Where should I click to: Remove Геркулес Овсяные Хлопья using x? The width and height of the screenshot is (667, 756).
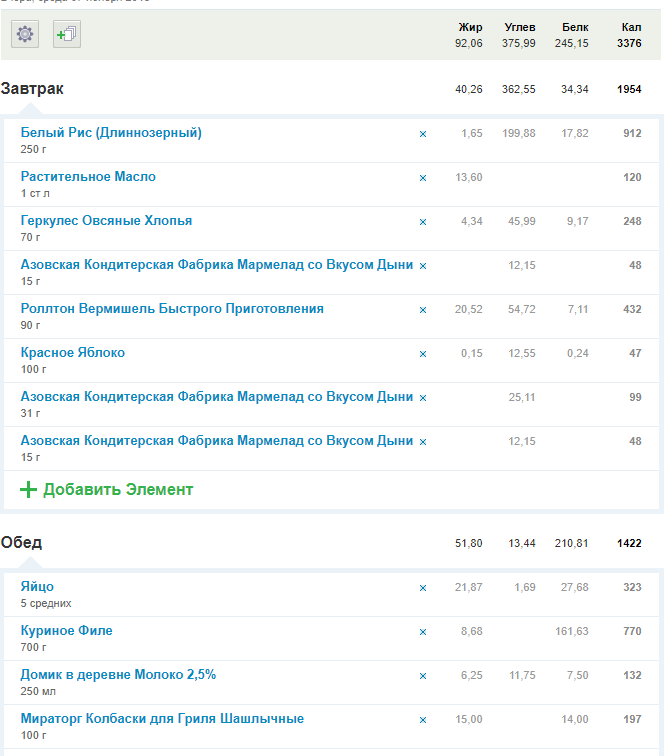[x=422, y=222]
